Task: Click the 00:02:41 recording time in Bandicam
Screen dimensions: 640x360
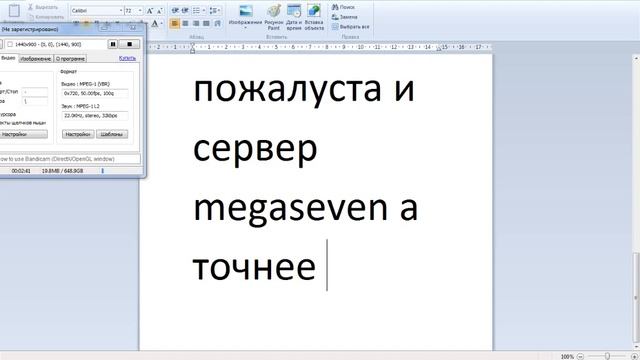Action: [x=21, y=171]
